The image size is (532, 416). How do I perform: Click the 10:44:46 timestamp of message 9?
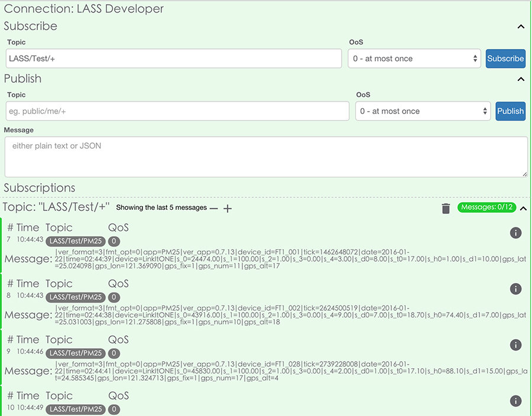[x=30, y=352]
